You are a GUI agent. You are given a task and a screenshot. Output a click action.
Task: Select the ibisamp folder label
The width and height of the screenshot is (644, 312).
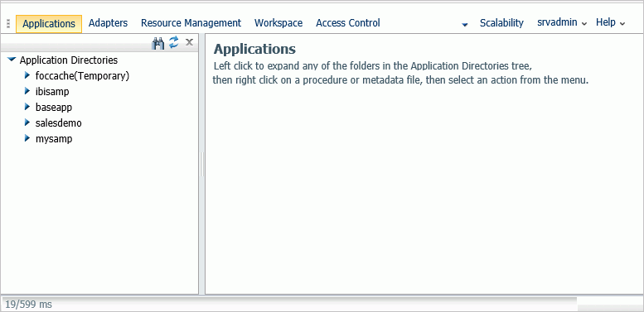tap(52, 91)
